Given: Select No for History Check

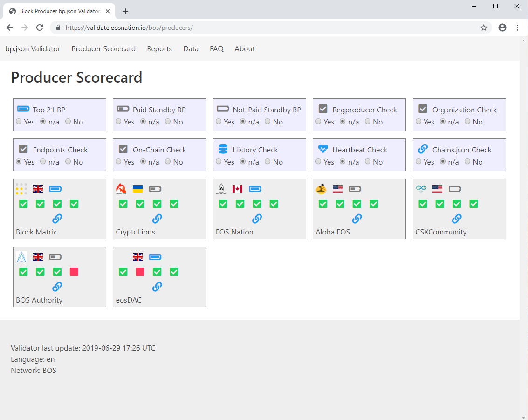Looking at the screenshot, I should coord(267,161).
